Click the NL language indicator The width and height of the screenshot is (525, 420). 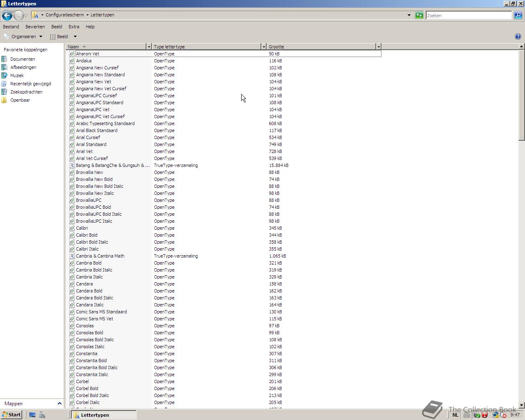[x=455, y=415]
